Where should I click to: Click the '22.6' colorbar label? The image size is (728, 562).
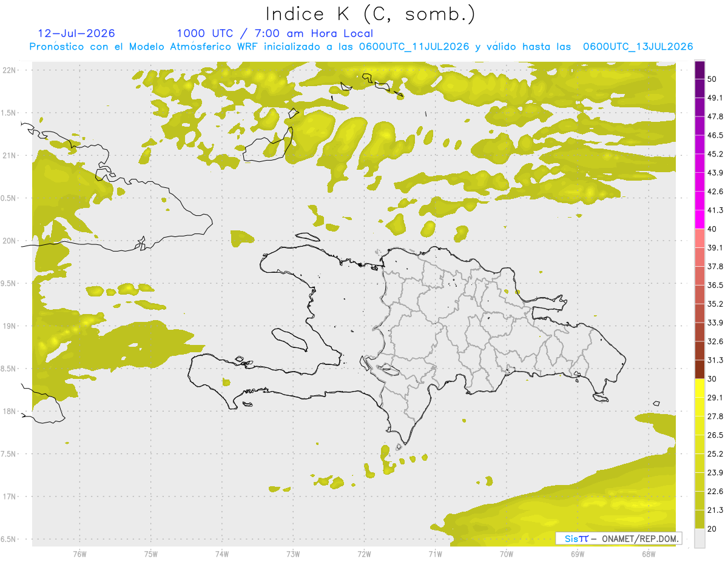tap(715, 491)
